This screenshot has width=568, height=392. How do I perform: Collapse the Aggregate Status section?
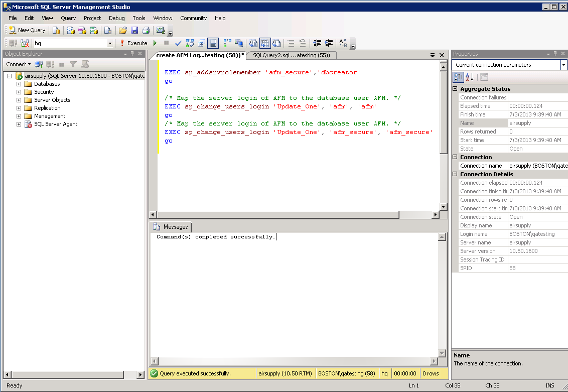[455, 89]
